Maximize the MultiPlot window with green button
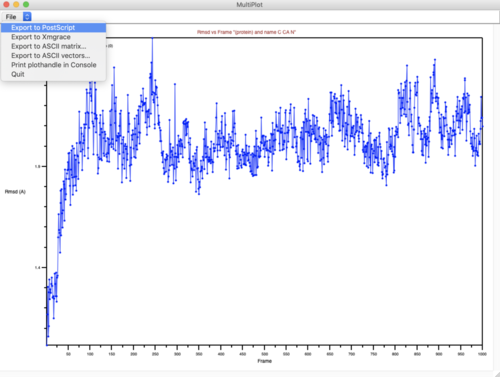The width and height of the screenshot is (500, 377). [x=26, y=5]
